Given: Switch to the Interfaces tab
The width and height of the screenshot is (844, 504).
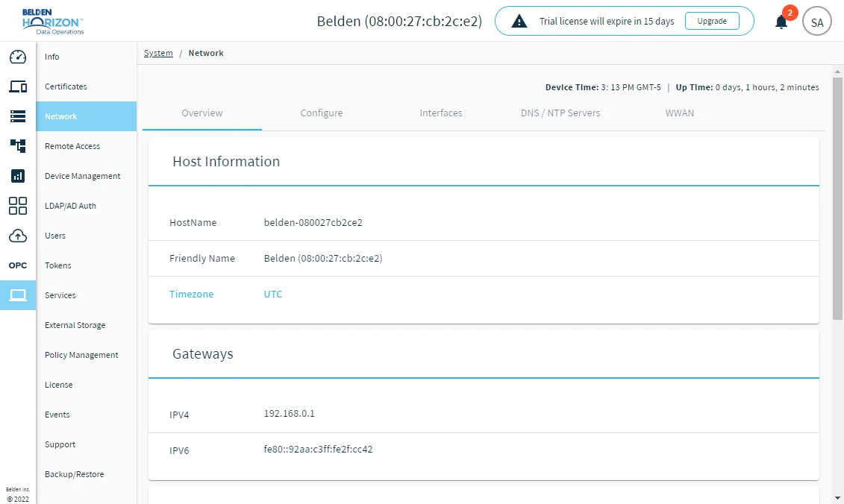Looking at the screenshot, I should [x=441, y=113].
